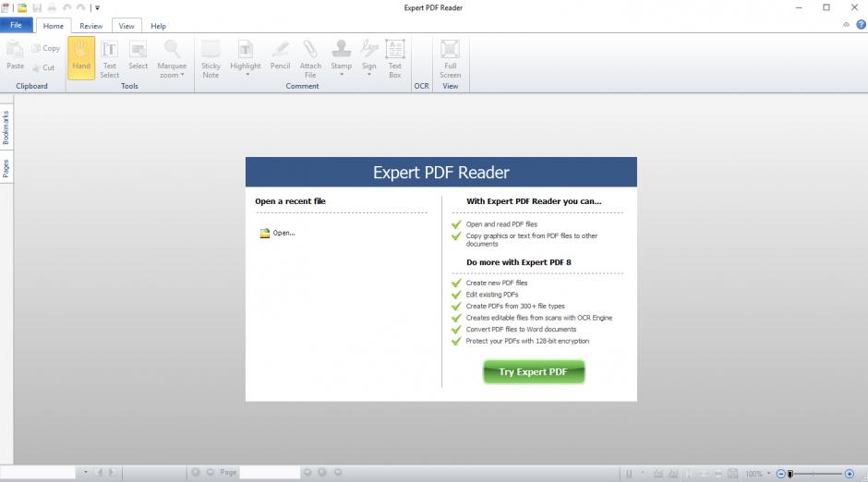Open the dropdown arrow beside the status bar search field
Viewport: 868px width, 482px height.
pyautogui.click(x=85, y=472)
